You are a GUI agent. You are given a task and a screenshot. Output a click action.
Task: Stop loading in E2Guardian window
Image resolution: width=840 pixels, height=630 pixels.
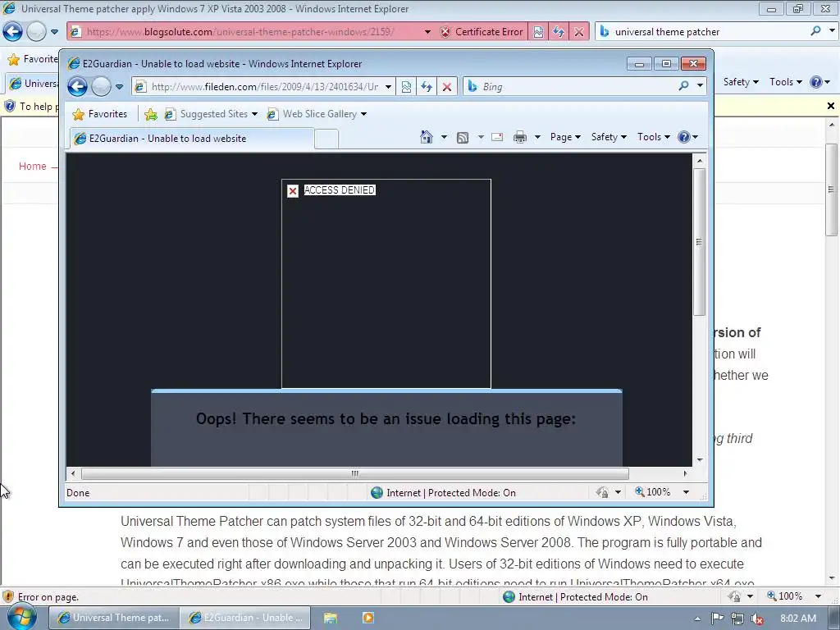pos(447,87)
